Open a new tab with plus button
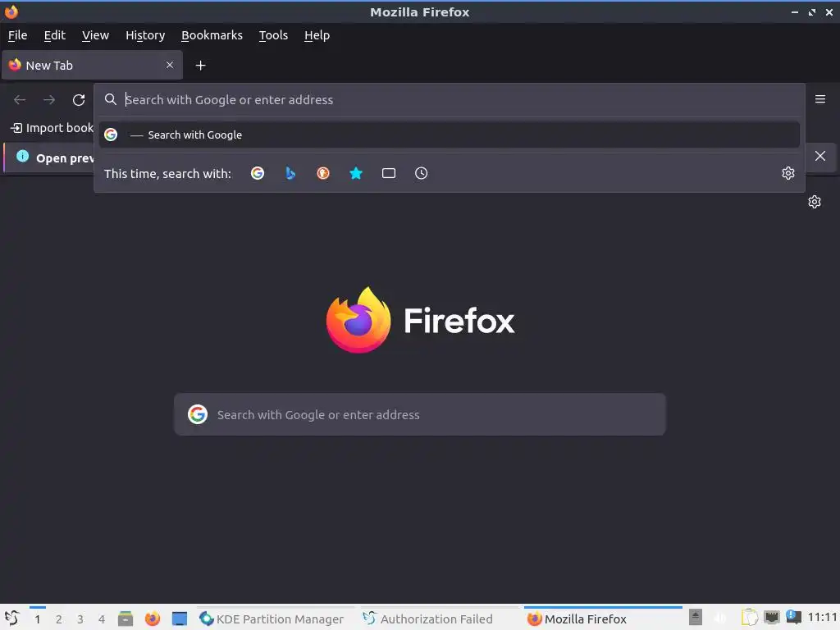Screen dimensions: 840x630 tap(200, 66)
